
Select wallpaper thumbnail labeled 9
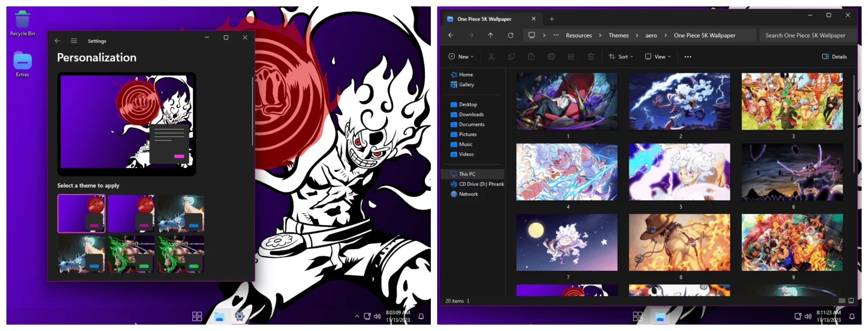(x=792, y=242)
